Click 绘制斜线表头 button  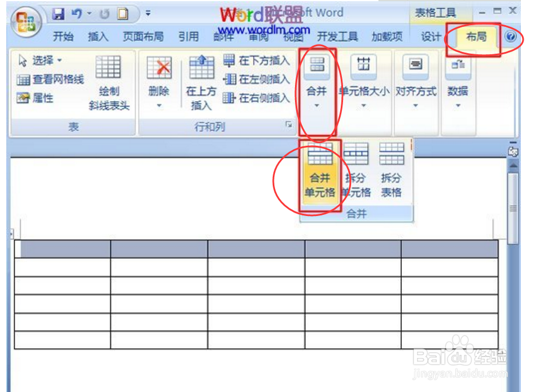109,82
